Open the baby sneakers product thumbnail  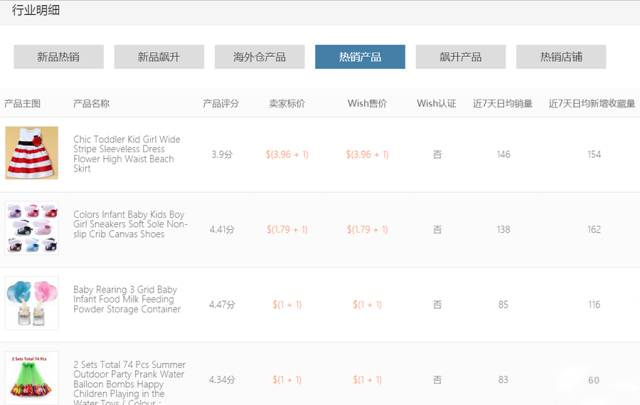coord(31,228)
